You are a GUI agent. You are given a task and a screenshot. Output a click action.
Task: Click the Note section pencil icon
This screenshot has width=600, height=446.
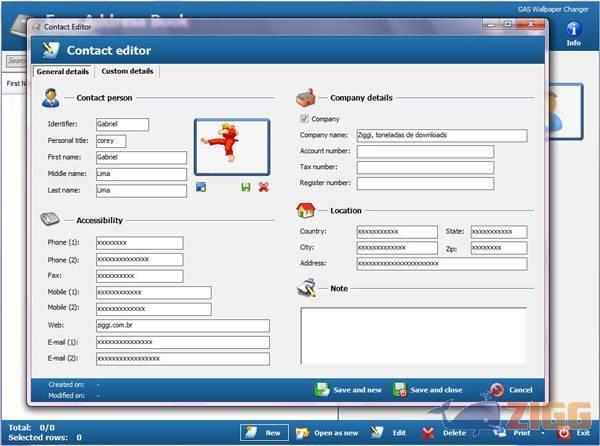tap(307, 288)
